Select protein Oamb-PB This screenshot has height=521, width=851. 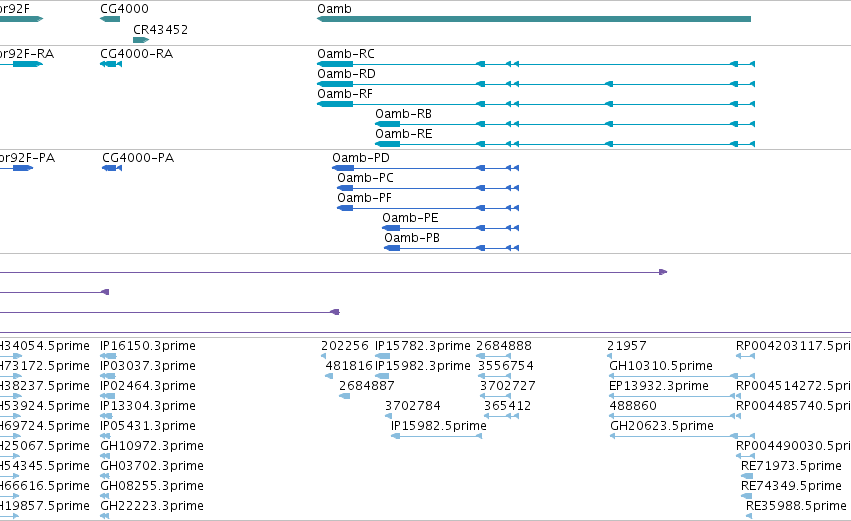452,249
